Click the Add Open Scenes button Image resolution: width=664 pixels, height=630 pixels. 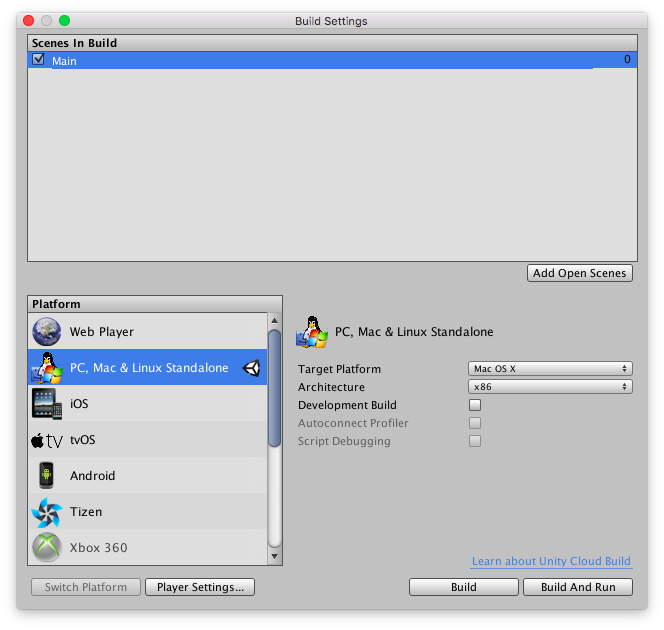(x=580, y=273)
